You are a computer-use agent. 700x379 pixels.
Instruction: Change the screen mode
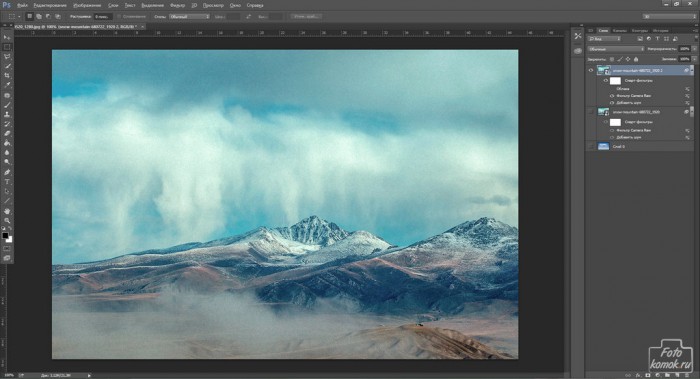(x=7, y=258)
